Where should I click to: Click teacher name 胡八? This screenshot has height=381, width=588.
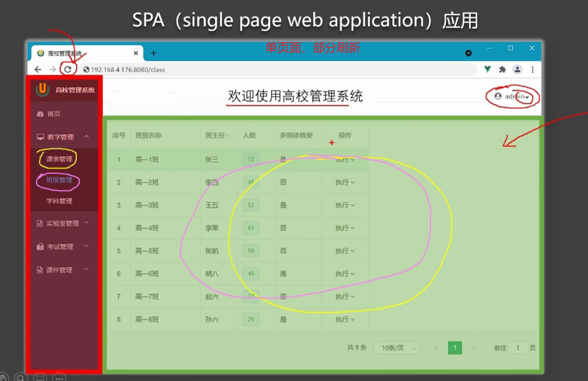[212, 274]
